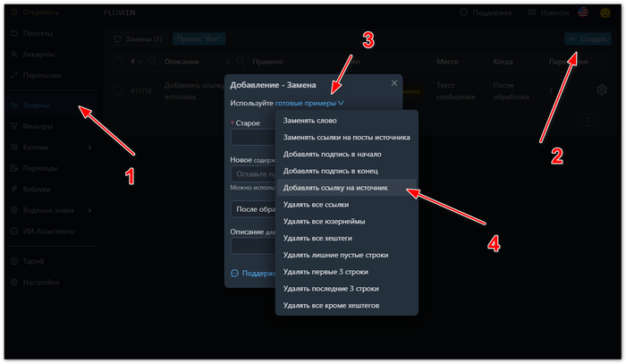Select Добавлять ссылку на источник option
The image size is (626, 364).
pyautogui.click(x=340, y=189)
